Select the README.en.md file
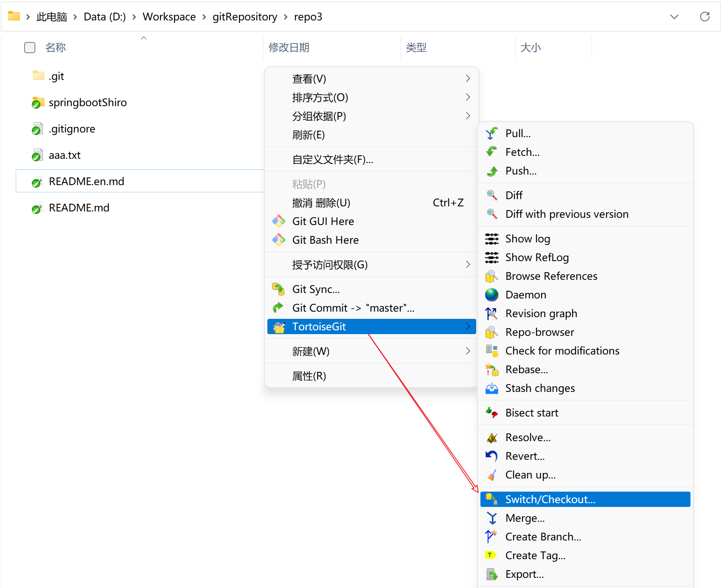Screen dimensions: 724x588 click(86, 182)
